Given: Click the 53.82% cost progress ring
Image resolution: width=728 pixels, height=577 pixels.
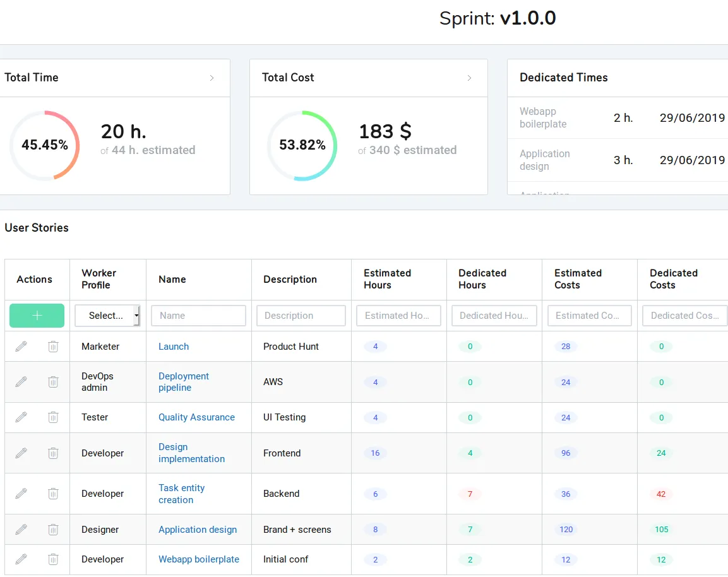Looking at the screenshot, I should 302,145.
